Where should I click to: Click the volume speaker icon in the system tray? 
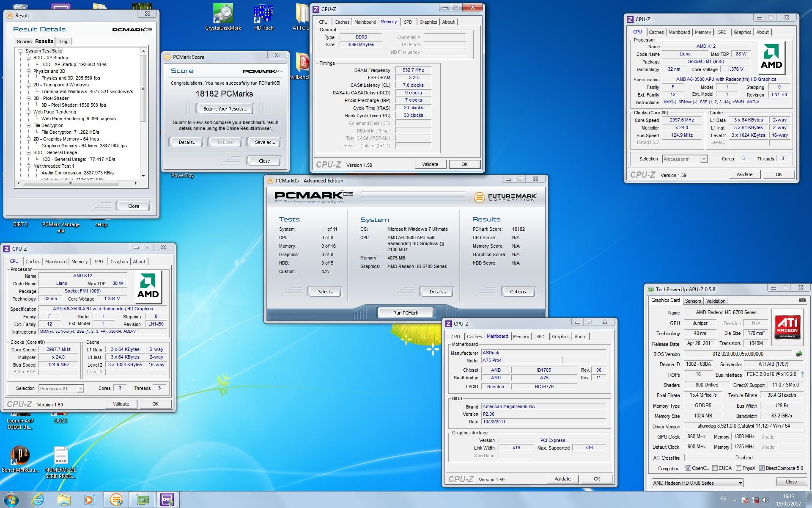765,500
